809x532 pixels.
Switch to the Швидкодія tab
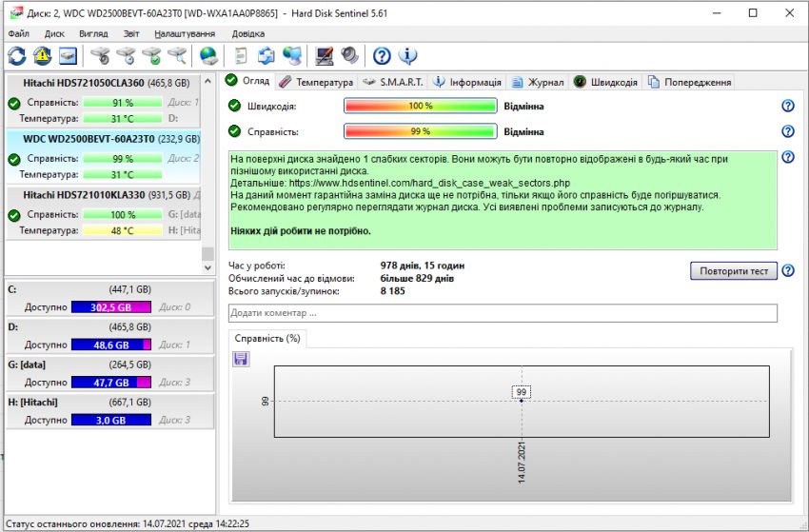point(605,82)
